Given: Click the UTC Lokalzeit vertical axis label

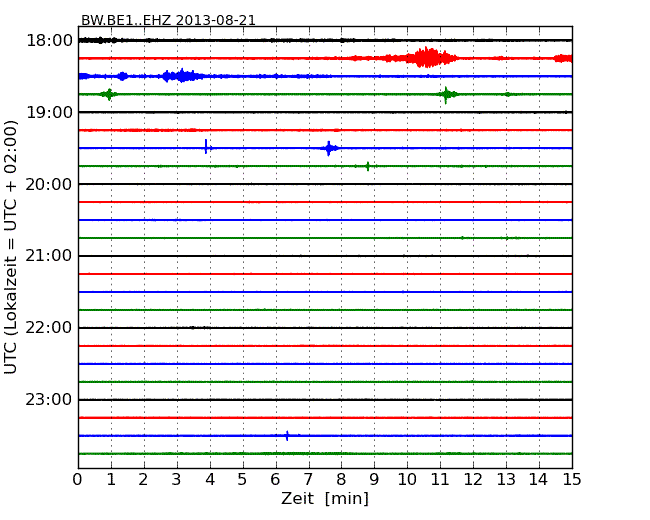Looking at the screenshot, I should 11,247.
